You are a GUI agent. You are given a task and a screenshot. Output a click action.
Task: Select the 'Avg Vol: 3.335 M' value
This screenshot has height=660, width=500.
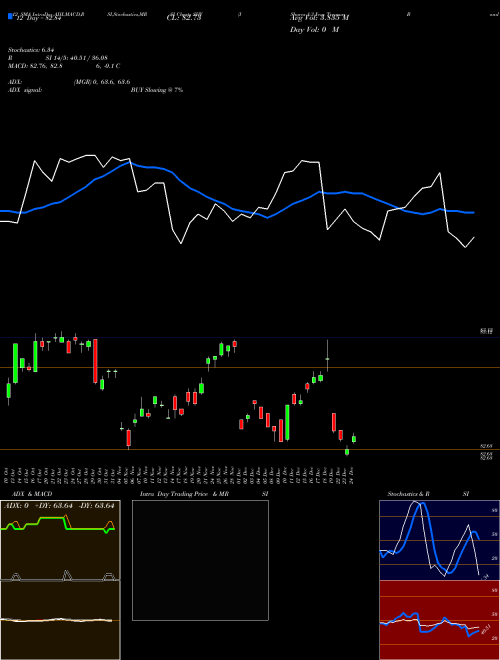(320, 18)
